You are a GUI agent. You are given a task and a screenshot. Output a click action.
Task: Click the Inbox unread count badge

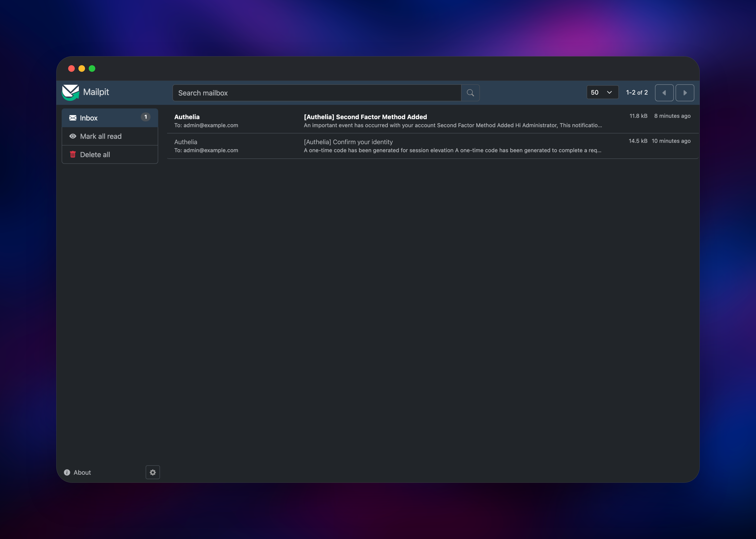coord(145,117)
